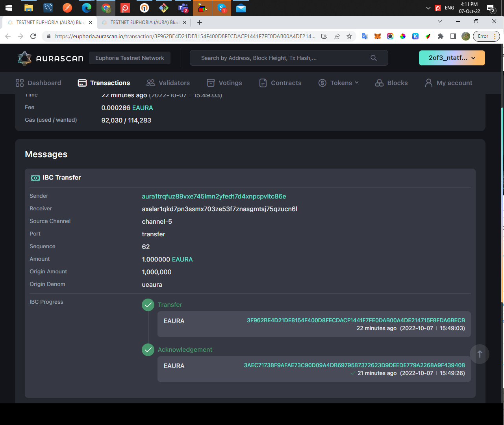Click the Acknowledgement success checkmark
The width and height of the screenshot is (504, 425).
click(x=148, y=349)
